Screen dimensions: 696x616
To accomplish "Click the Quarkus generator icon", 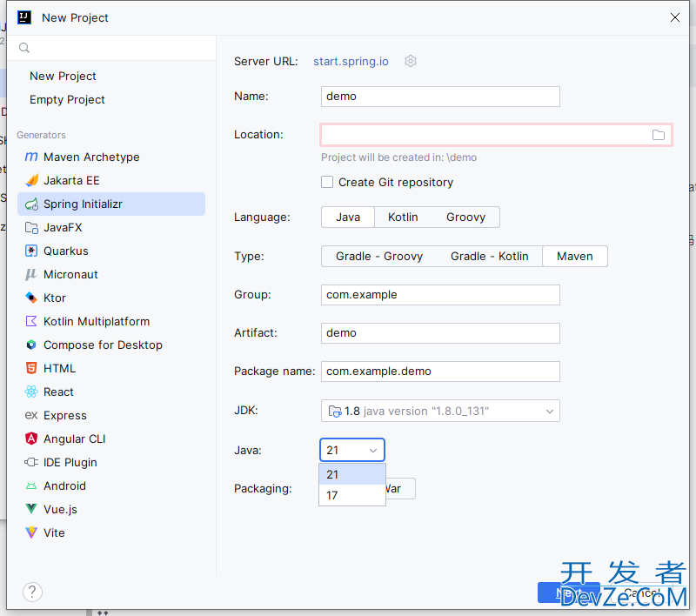I will tap(31, 251).
